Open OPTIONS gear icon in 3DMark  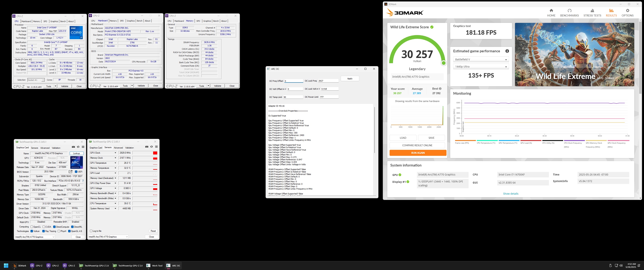coord(628,10)
